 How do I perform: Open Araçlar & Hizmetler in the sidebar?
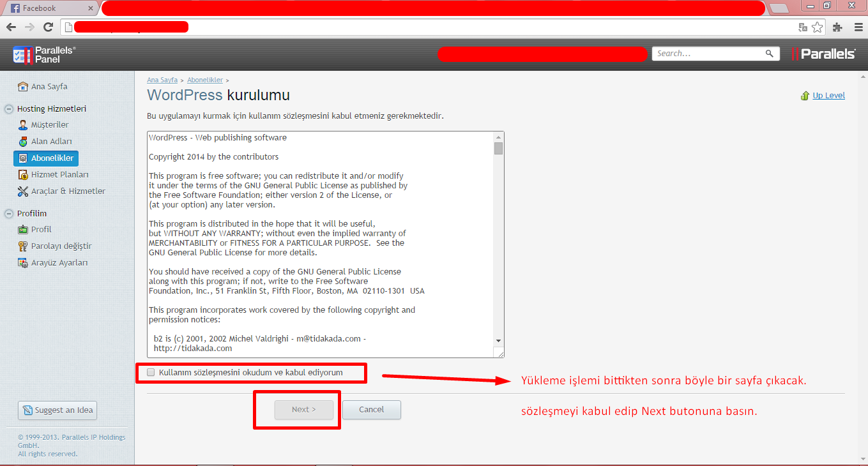click(68, 192)
